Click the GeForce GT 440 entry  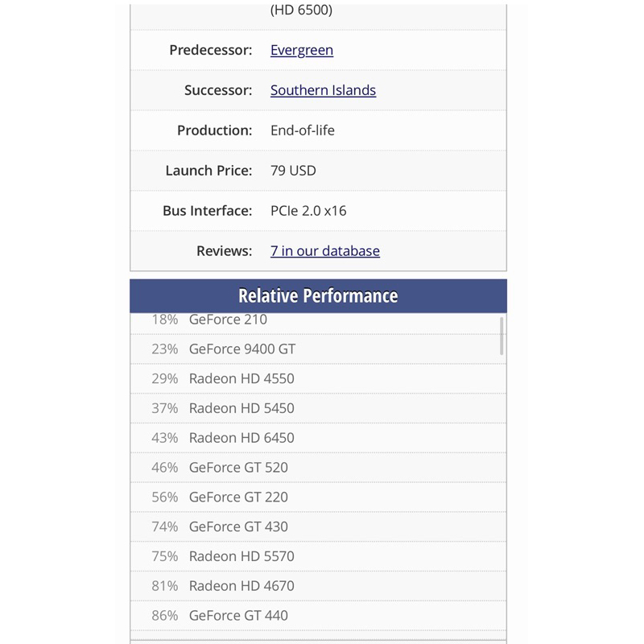(x=238, y=616)
